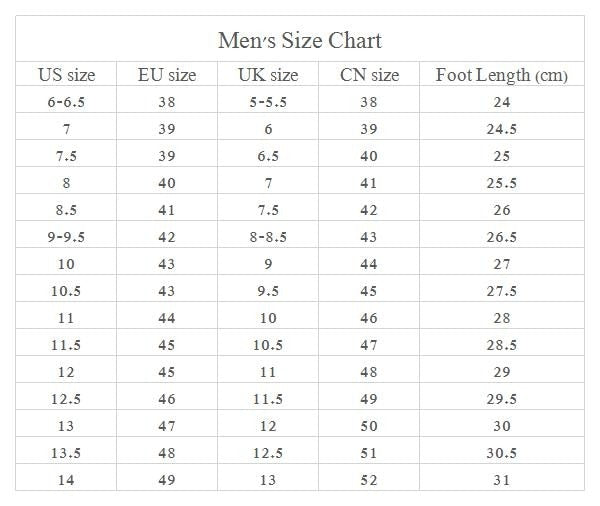600x506 pixels.
Task: Click the foot length 31 cell
Action: coord(502,480)
